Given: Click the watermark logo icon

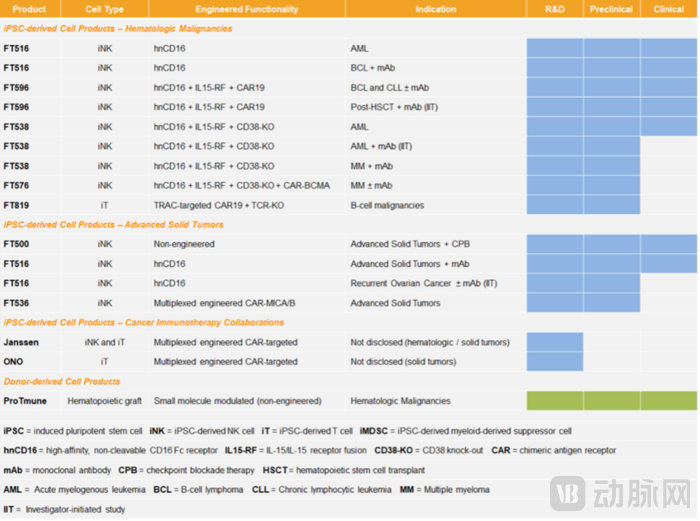Looking at the screenshot, I should [x=567, y=493].
